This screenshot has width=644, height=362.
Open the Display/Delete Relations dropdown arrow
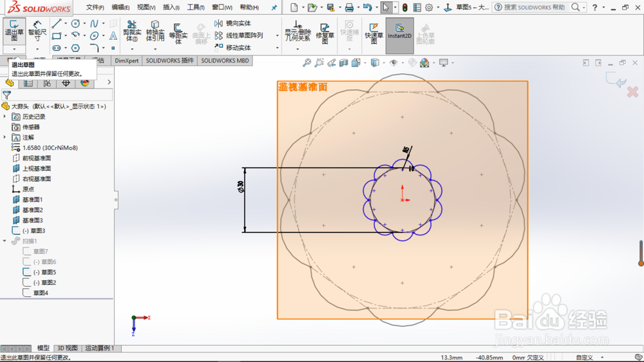pos(298,50)
